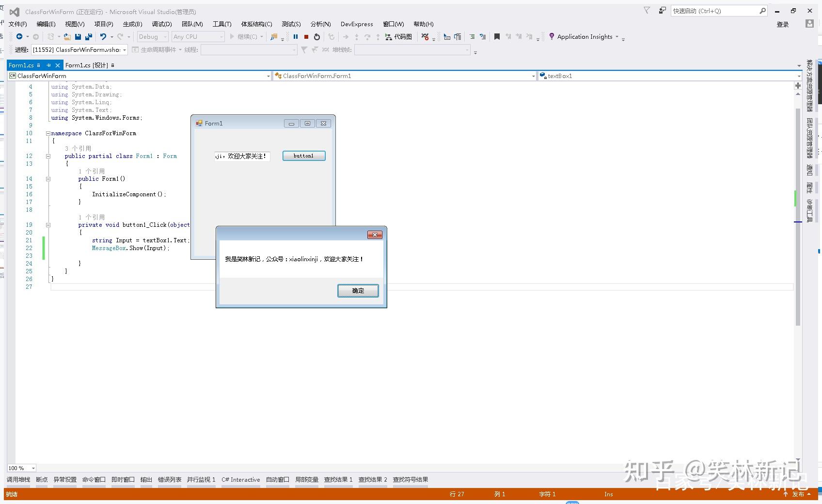Image resolution: width=822 pixels, height=504 pixels.
Task: Toggle the bookmark icon in toolbar
Action: pos(497,37)
